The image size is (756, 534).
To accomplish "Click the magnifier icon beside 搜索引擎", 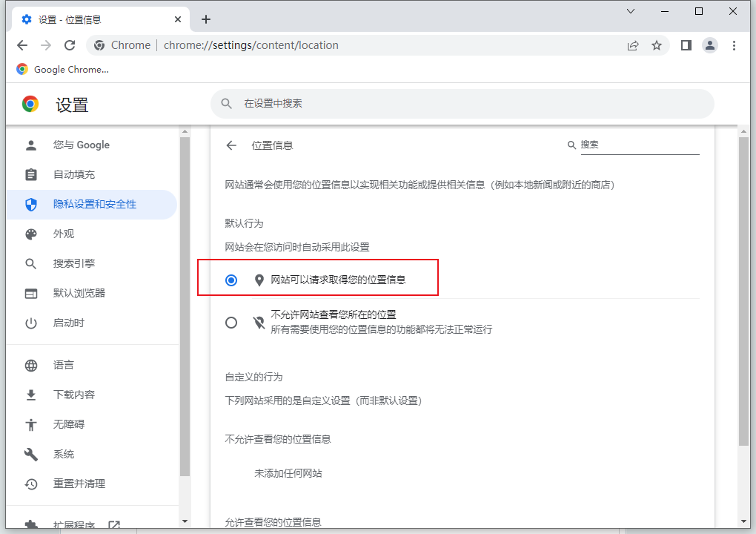I will tap(31, 264).
